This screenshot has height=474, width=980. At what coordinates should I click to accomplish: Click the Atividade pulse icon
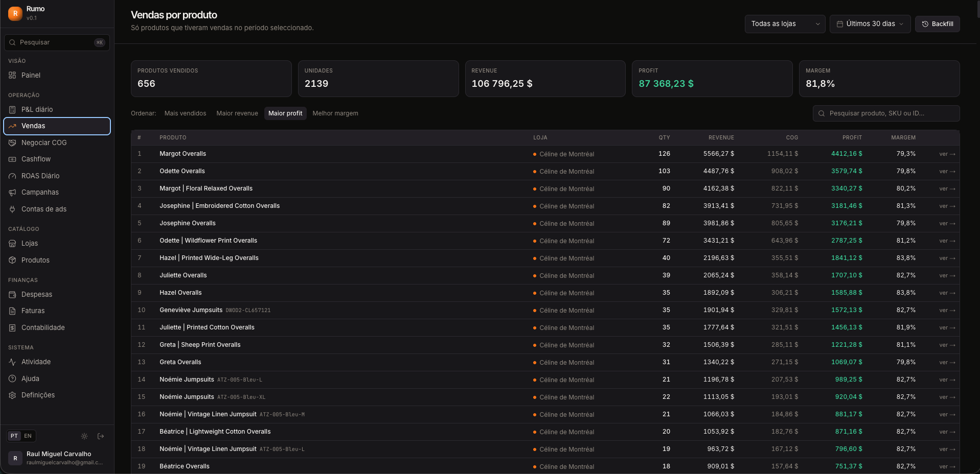(12, 362)
